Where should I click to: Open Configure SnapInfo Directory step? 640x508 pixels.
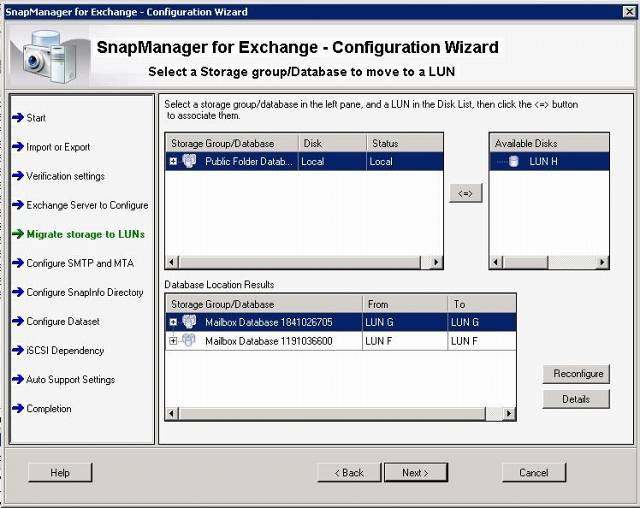[85, 293]
